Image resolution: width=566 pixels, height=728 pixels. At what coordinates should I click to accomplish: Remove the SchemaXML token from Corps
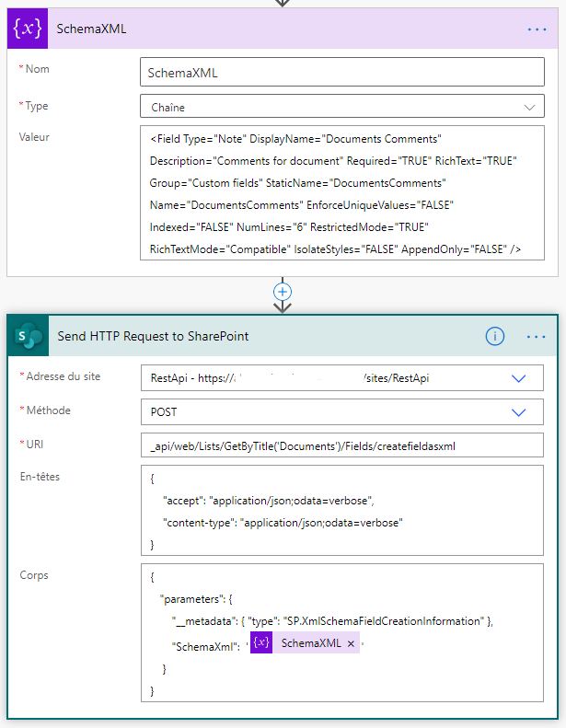[351, 643]
